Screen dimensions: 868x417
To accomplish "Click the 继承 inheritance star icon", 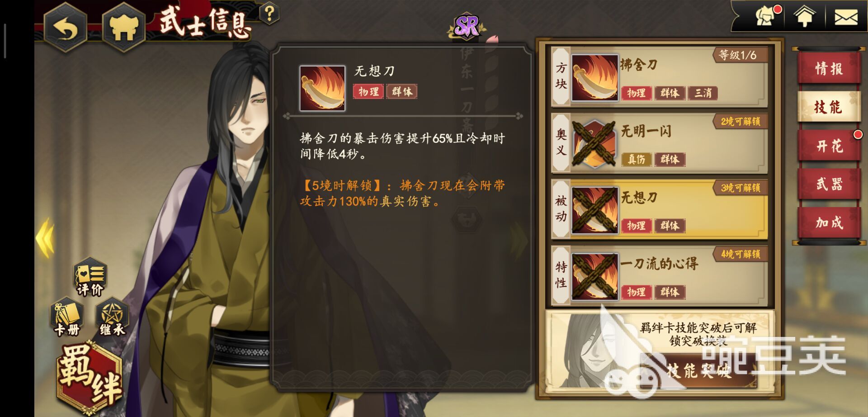I will pyautogui.click(x=112, y=317).
